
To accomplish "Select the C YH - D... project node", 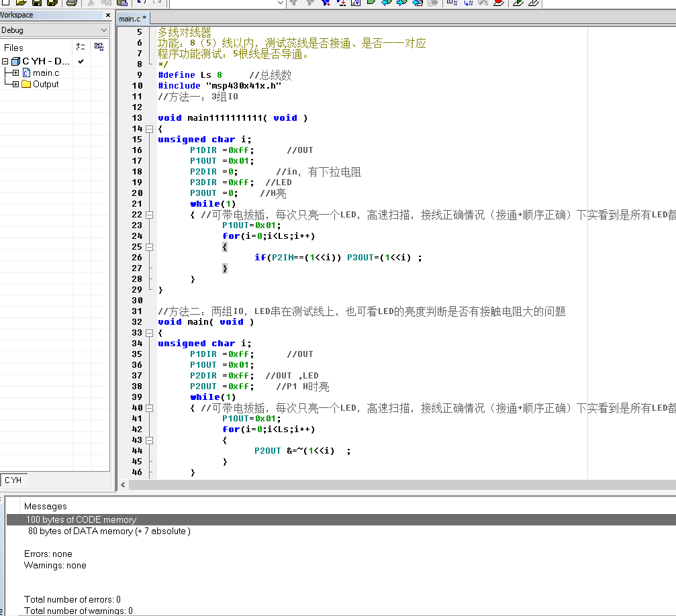I will [46, 61].
